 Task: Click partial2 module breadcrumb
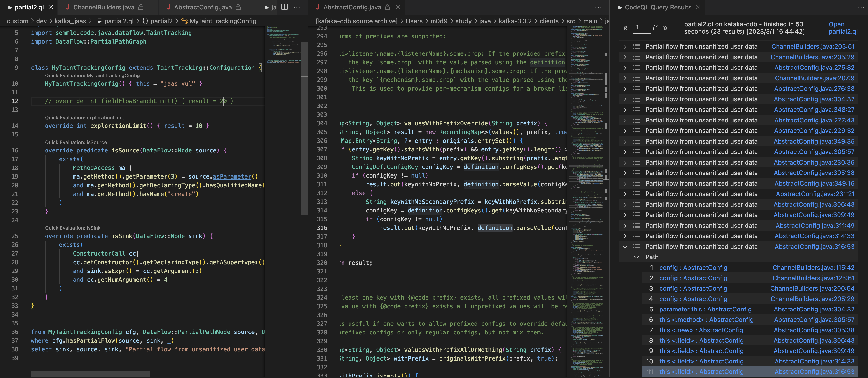(x=157, y=21)
